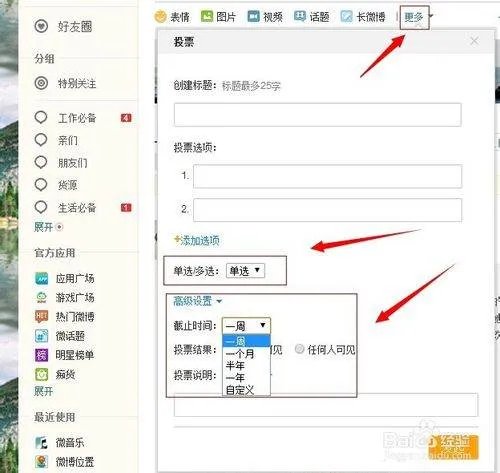Click the 明星榜单 icon
Screen dimensions: 500x473
coord(42,355)
